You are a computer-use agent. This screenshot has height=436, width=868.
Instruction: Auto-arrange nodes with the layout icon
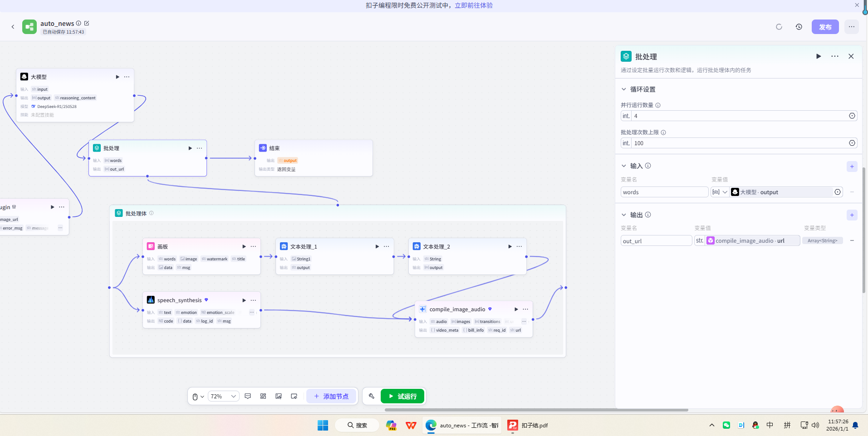click(x=263, y=397)
